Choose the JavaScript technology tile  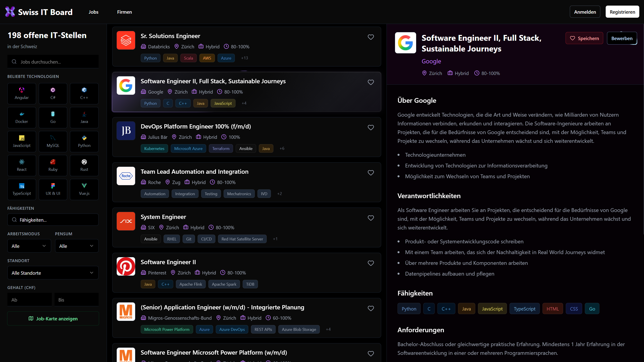[22, 141]
